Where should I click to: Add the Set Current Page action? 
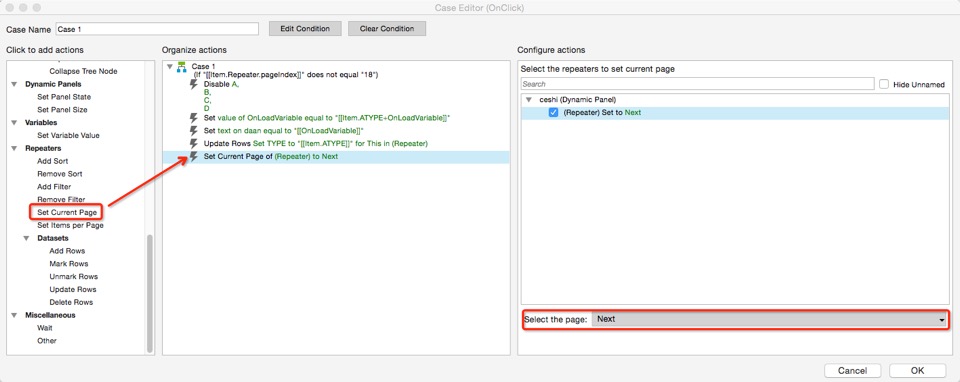coord(67,212)
